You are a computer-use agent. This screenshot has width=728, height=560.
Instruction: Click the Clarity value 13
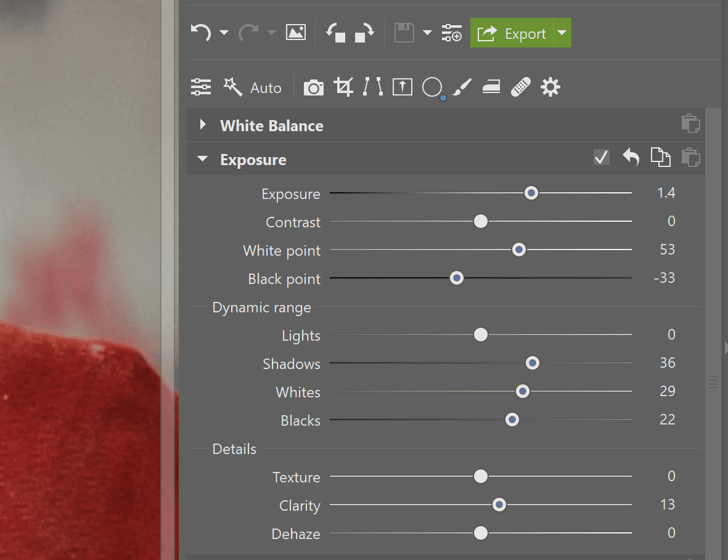click(x=668, y=505)
